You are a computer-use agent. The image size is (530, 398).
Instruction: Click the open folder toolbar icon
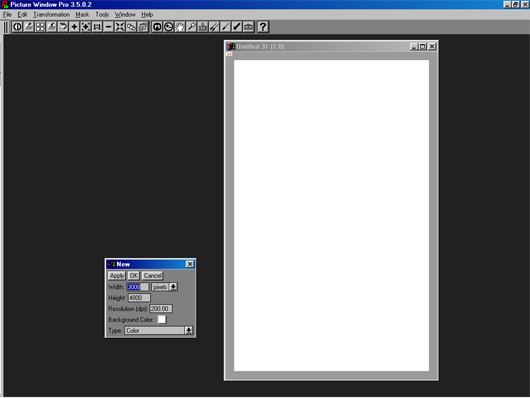coord(63,27)
